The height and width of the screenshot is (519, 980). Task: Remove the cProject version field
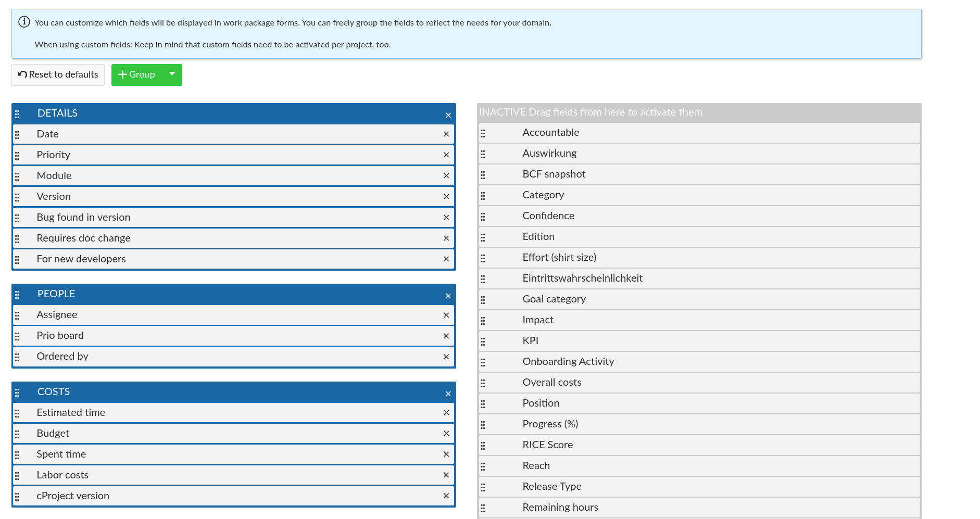pos(446,496)
